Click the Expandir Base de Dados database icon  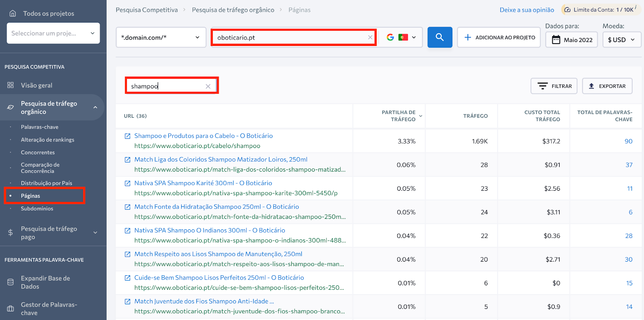[10, 282]
